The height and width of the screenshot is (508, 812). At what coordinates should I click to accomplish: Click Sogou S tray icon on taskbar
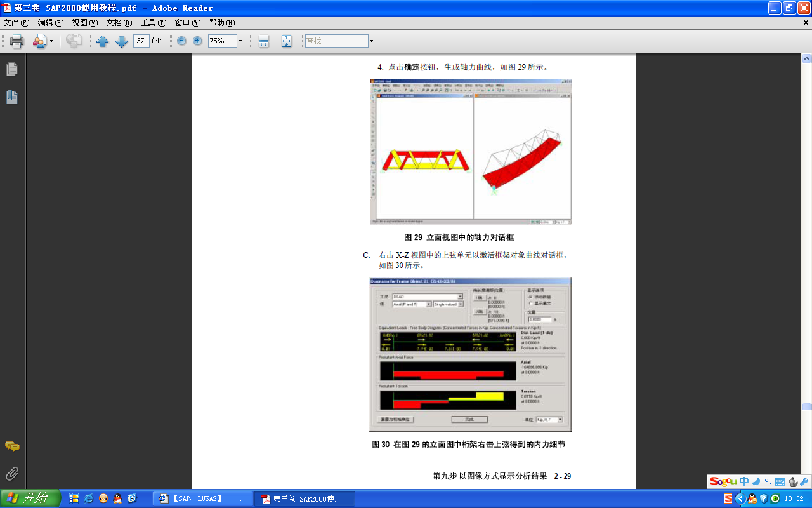[x=728, y=498]
